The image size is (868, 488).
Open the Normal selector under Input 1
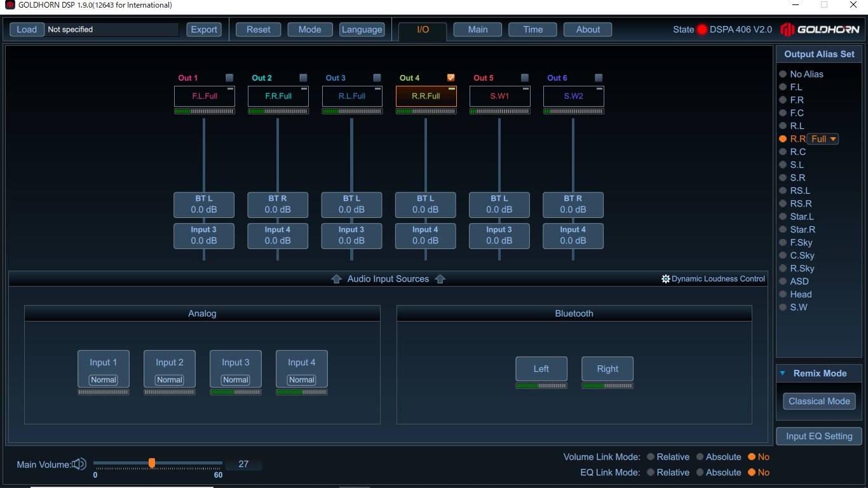tap(104, 380)
